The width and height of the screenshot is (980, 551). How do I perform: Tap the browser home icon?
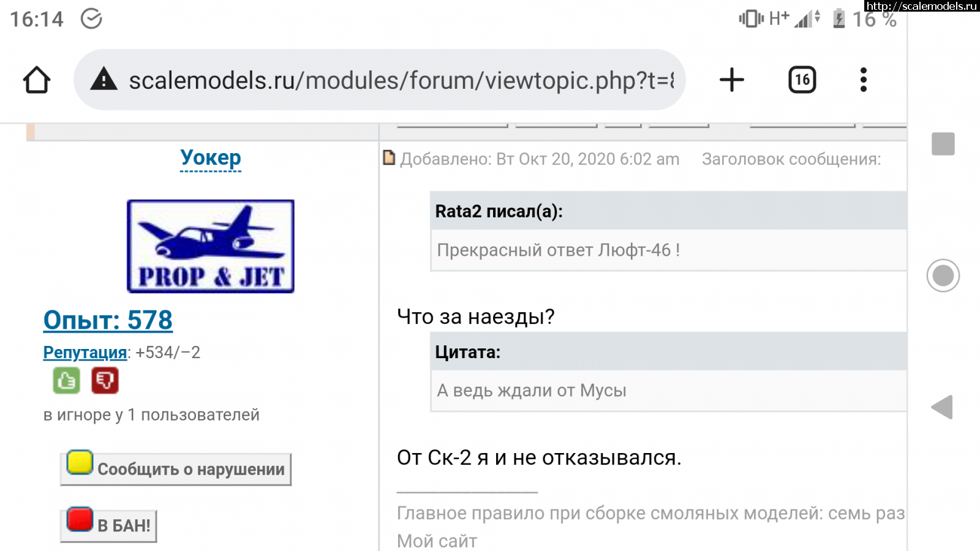37,80
